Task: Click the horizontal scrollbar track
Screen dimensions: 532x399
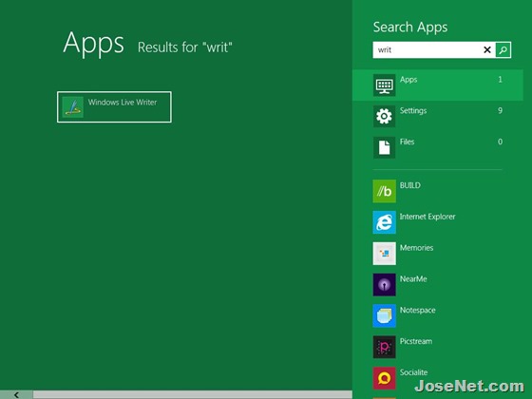Action: [x=192, y=394]
